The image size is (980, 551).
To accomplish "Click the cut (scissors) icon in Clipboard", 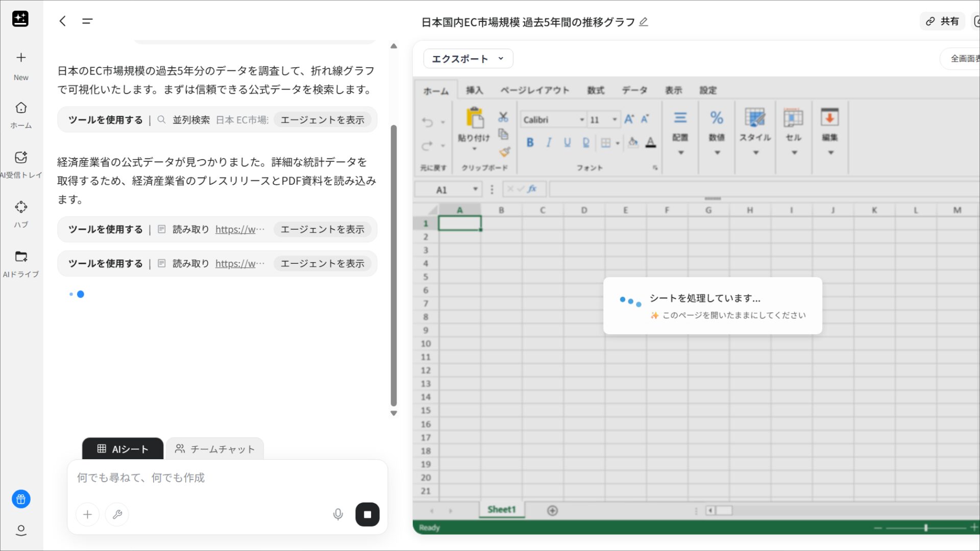I will (503, 116).
